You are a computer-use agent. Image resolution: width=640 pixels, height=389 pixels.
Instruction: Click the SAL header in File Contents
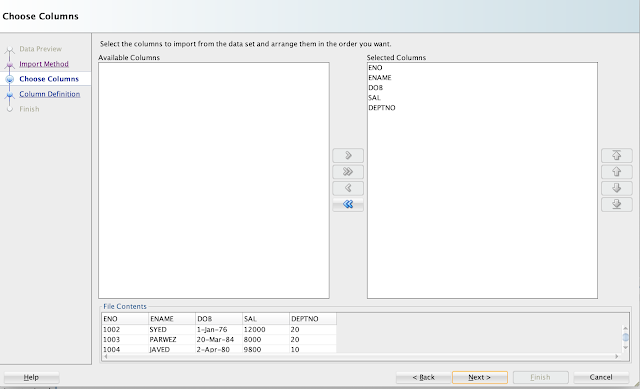pos(266,319)
